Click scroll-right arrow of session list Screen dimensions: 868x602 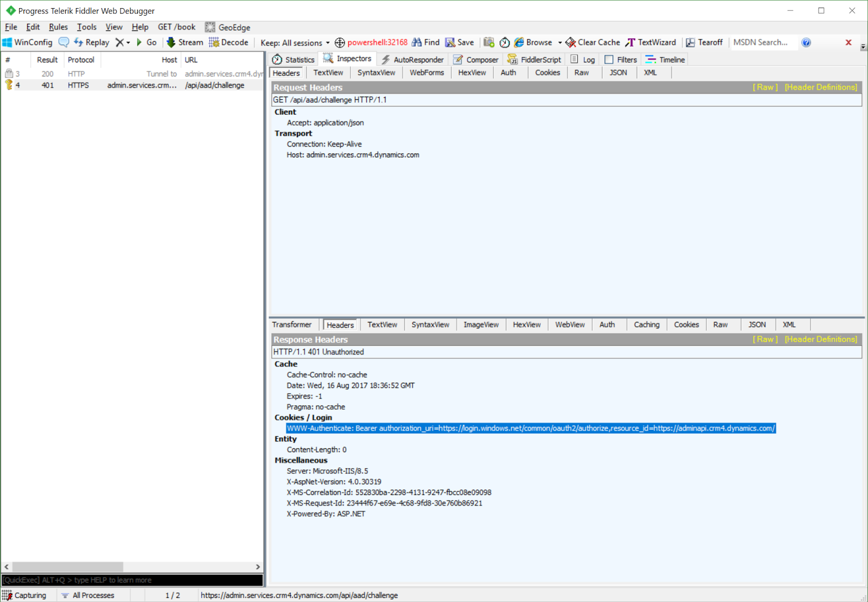coord(258,567)
